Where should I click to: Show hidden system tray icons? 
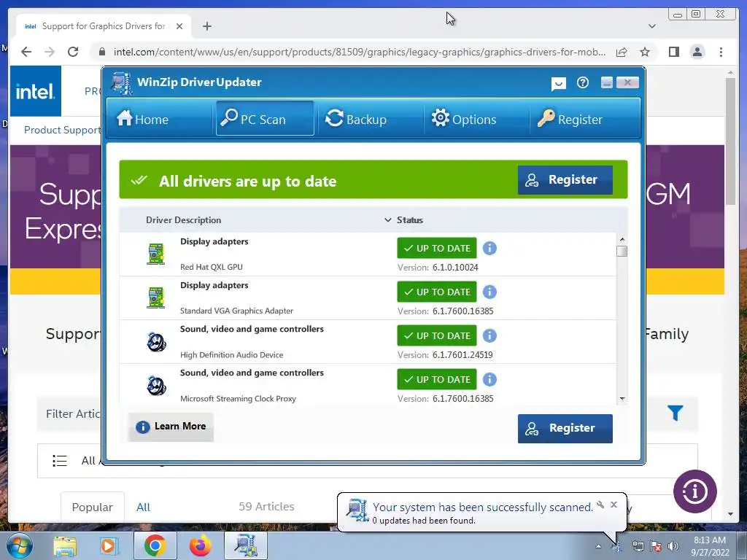pos(598,546)
